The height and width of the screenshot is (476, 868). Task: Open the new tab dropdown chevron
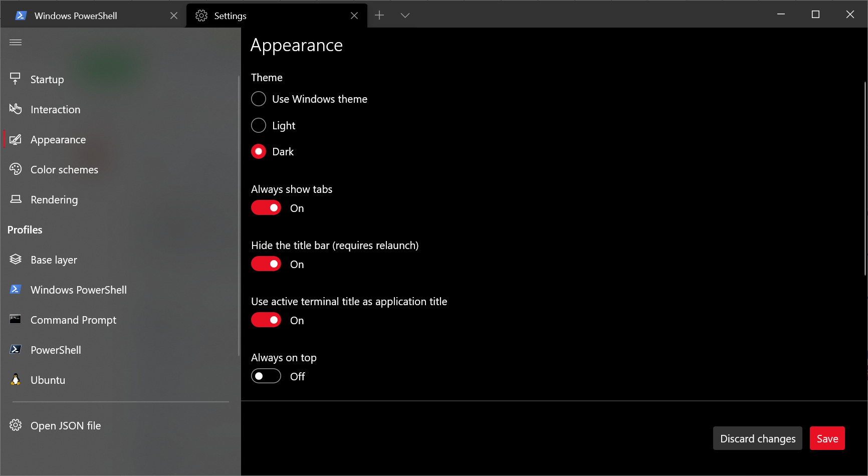pyautogui.click(x=405, y=16)
